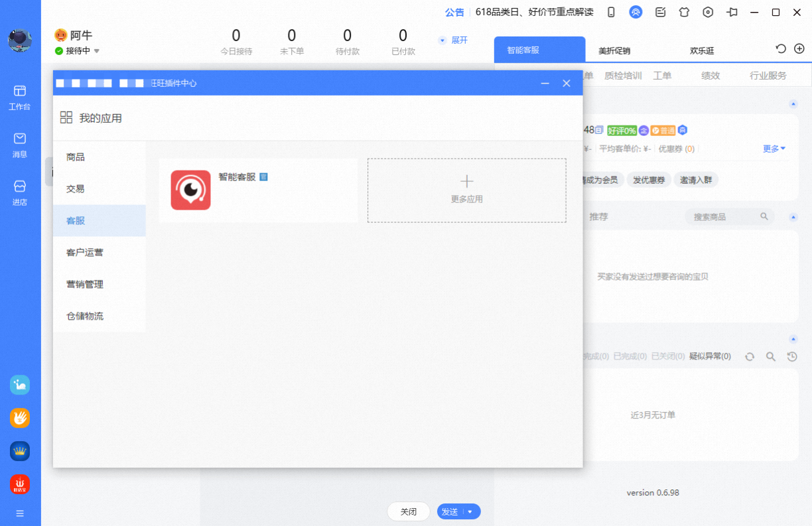
Task: Open the 工单 sub-tab
Action: pos(662,76)
